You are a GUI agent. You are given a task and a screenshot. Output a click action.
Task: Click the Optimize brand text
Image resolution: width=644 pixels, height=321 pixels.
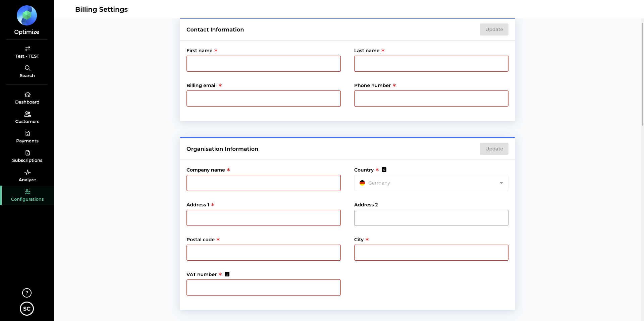[x=27, y=32]
